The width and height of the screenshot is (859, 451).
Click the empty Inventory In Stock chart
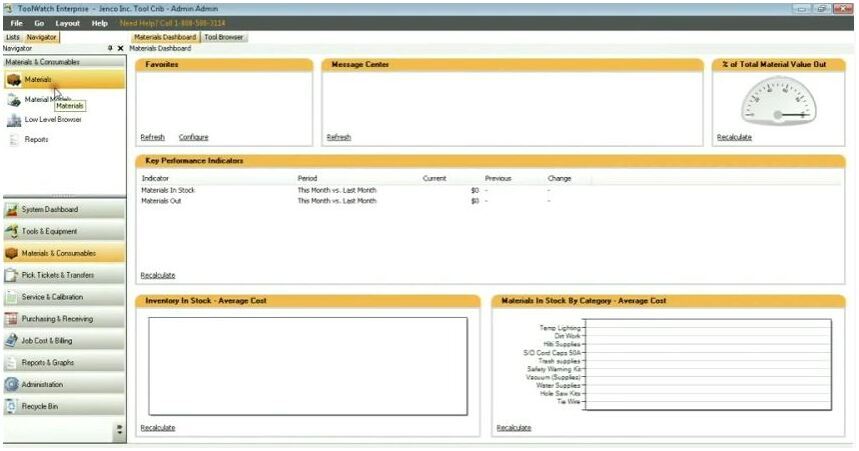pyautogui.click(x=308, y=366)
